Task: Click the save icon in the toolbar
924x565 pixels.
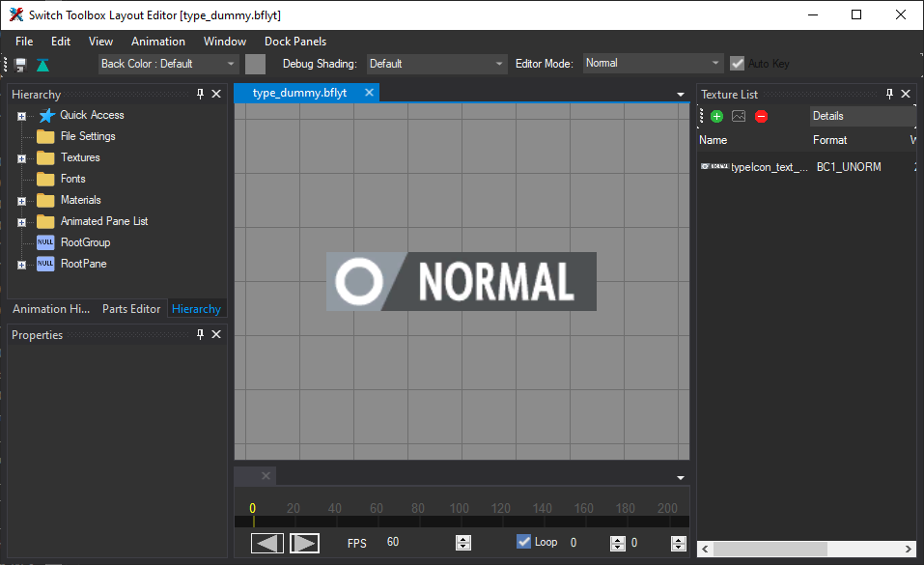Action: 20,65
